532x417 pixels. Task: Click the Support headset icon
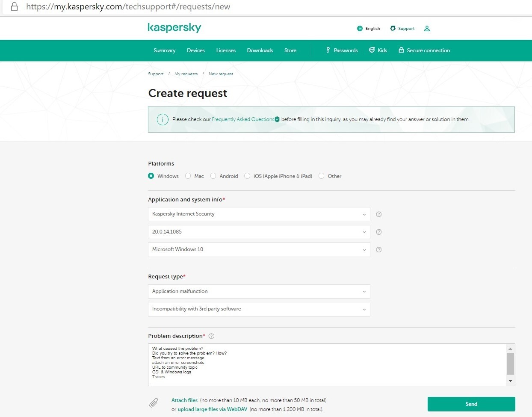pos(393,29)
